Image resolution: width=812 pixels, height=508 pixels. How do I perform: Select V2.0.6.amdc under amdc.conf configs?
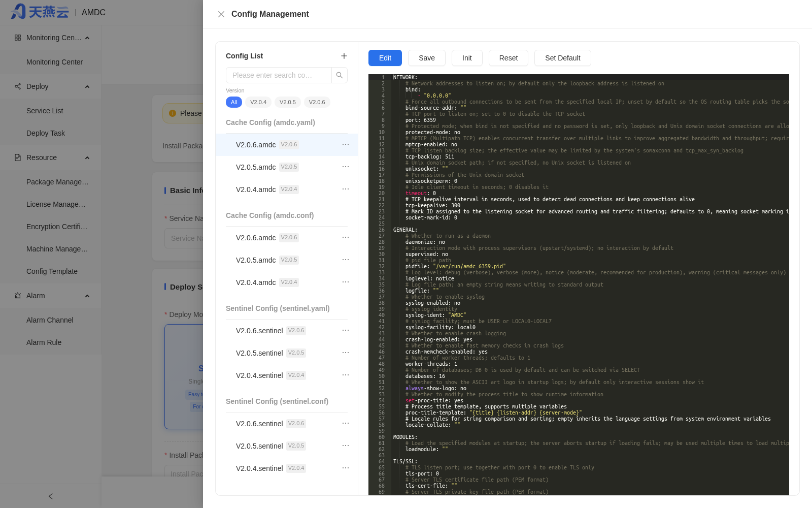pyautogui.click(x=287, y=238)
